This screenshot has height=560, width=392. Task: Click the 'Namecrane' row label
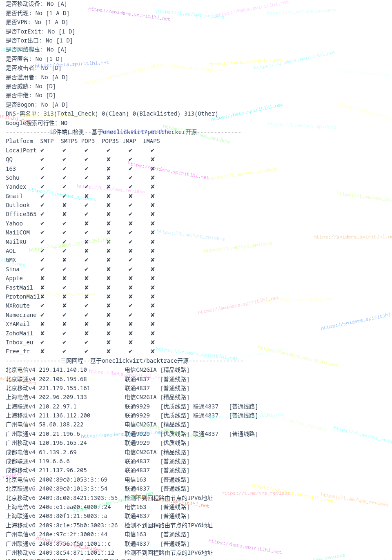coord(21,315)
